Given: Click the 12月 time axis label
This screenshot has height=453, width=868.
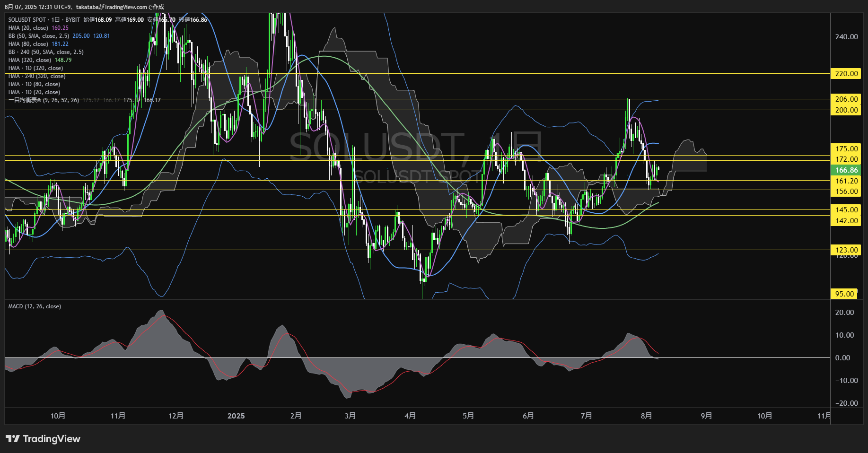Looking at the screenshot, I should (x=176, y=416).
